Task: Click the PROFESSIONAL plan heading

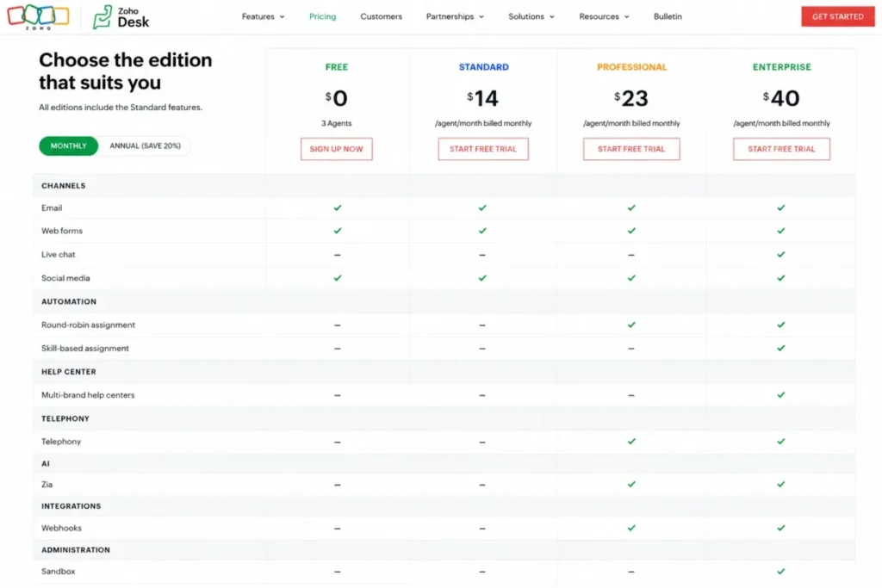Action: pyautogui.click(x=631, y=67)
